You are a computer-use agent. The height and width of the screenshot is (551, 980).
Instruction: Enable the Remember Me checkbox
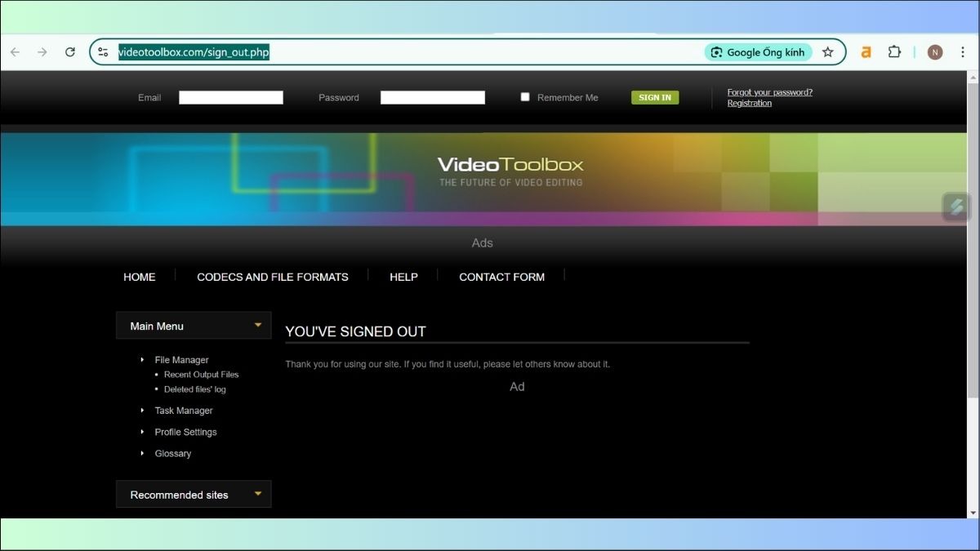pyautogui.click(x=525, y=97)
